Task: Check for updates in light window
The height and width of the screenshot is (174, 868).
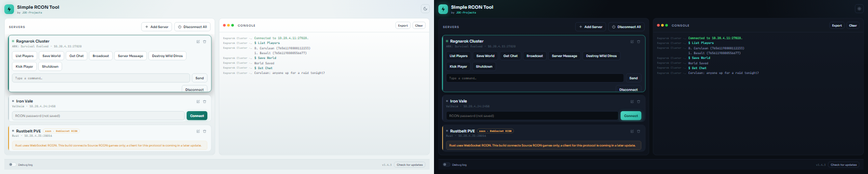Action: (410, 165)
